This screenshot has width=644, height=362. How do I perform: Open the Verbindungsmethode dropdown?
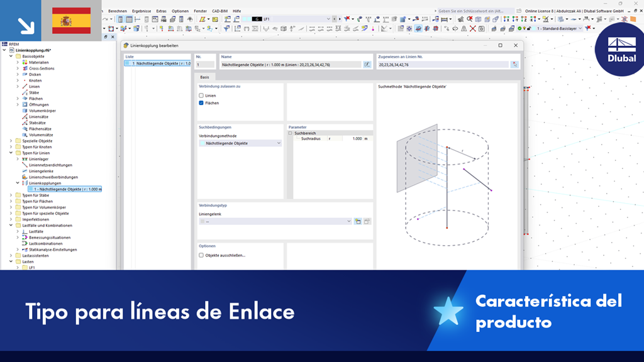click(240, 143)
